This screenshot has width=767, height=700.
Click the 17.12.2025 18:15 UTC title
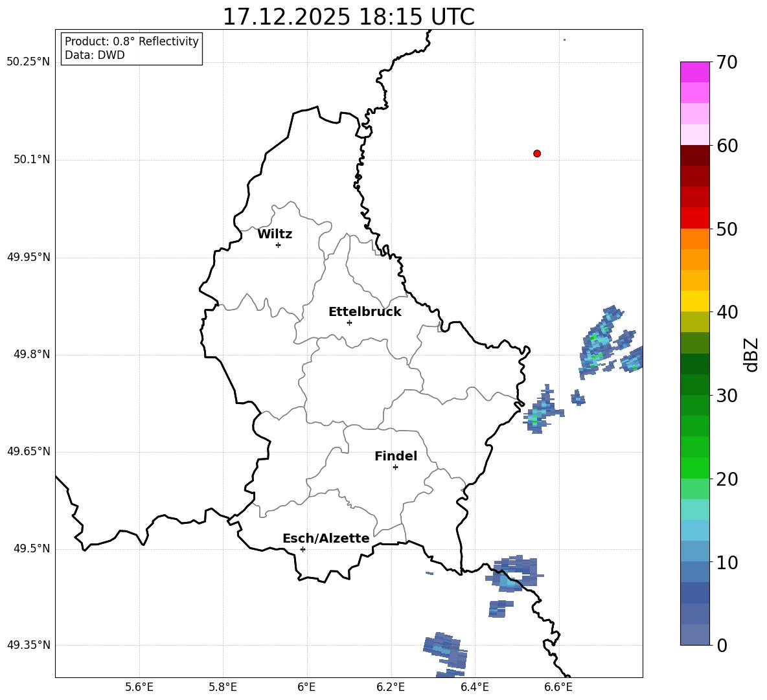(349, 17)
